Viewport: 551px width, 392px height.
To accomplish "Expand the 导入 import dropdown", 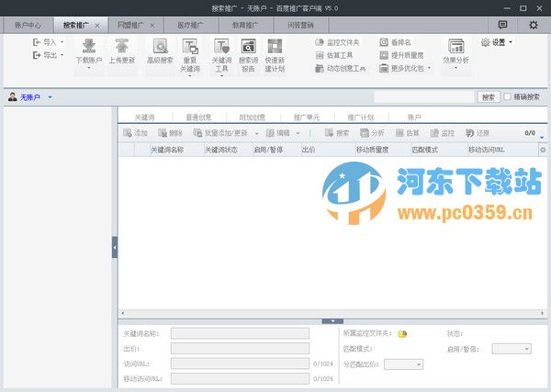I will pos(62,42).
